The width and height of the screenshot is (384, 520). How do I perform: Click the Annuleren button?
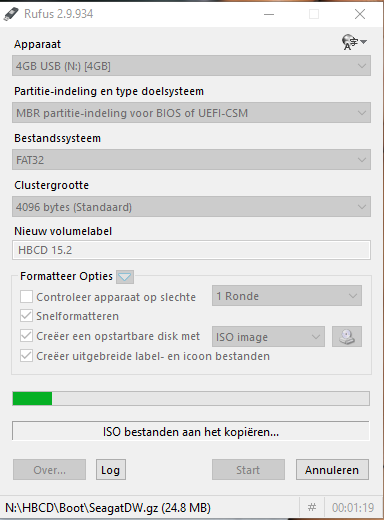pos(332,470)
